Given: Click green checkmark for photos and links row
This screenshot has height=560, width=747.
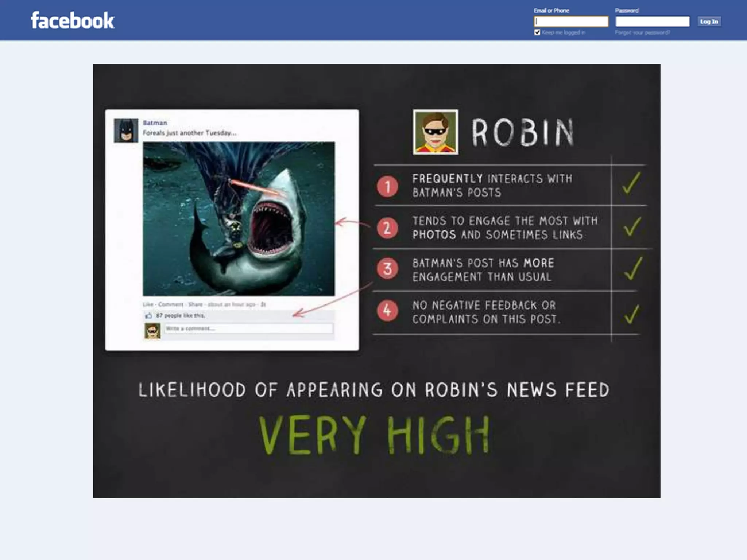Looking at the screenshot, I should [x=632, y=227].
